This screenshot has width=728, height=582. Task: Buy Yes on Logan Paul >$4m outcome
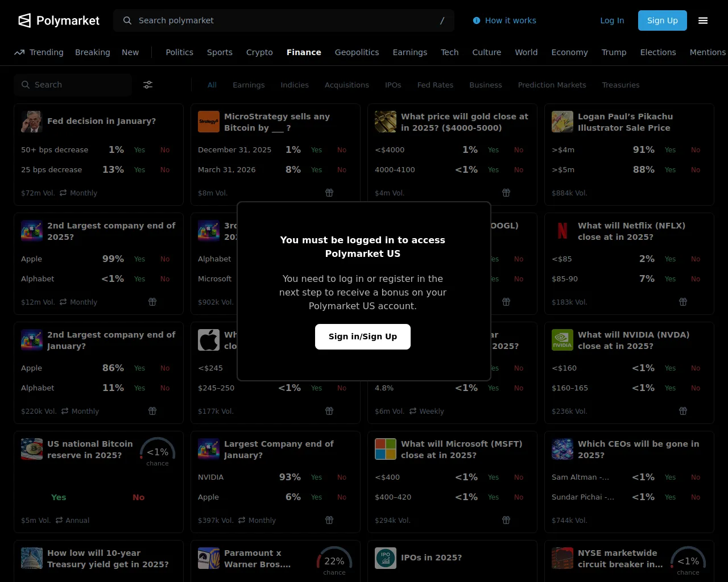(670, 150)
